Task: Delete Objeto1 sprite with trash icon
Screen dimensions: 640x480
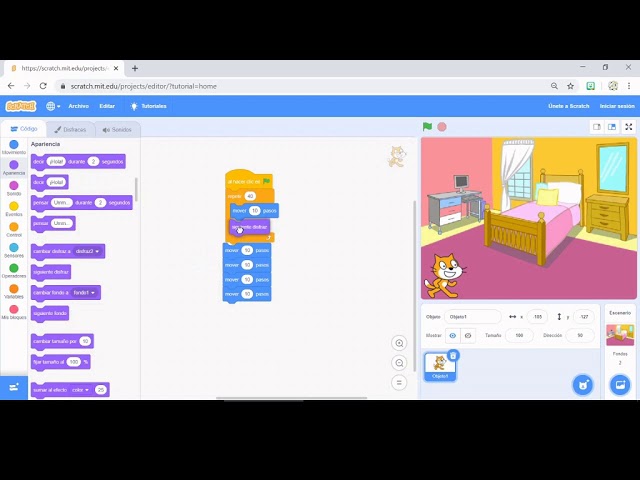Action: click(453, 356)
